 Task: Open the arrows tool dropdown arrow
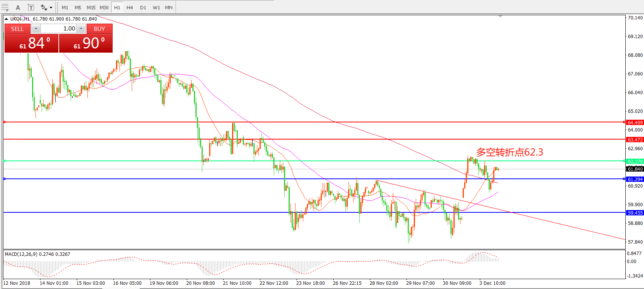coord(51,7)
